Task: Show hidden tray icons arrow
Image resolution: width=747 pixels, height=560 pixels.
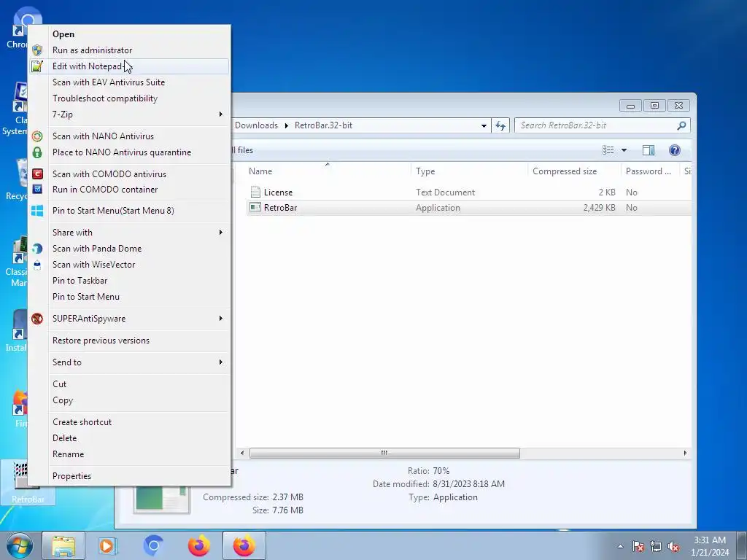Action: pyautogui.click(x=620, y=546)
